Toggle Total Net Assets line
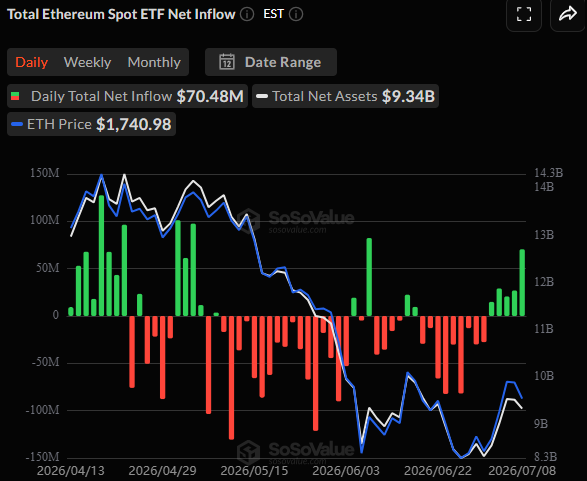The height and width of the screenshot is (481, 587). [x=345, y=96]
